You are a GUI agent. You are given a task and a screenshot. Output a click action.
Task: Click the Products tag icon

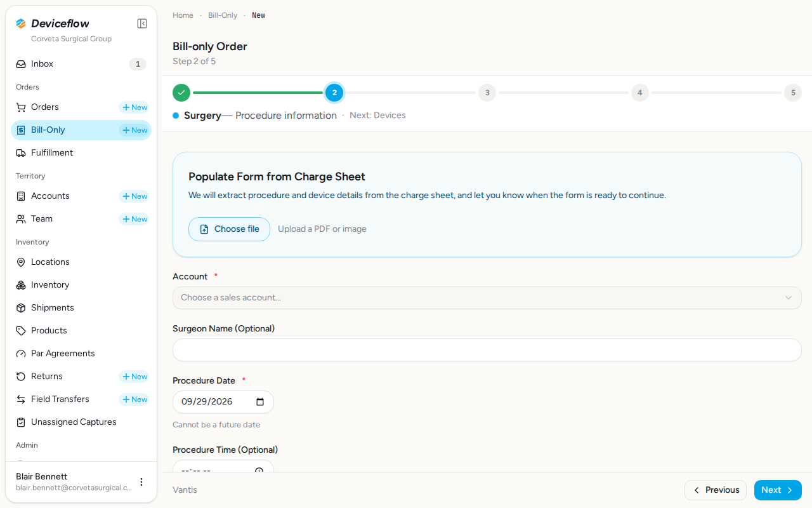[21, 331]
